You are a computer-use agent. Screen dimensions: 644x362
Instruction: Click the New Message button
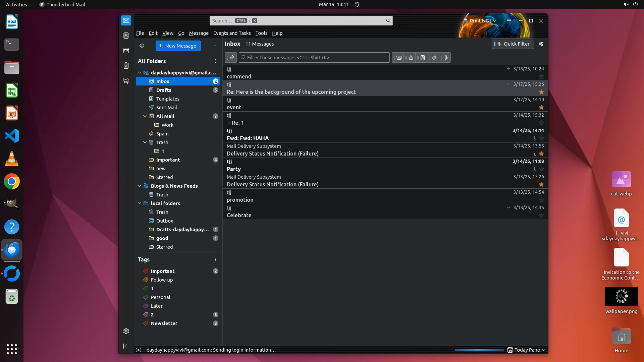pos(178,46)
